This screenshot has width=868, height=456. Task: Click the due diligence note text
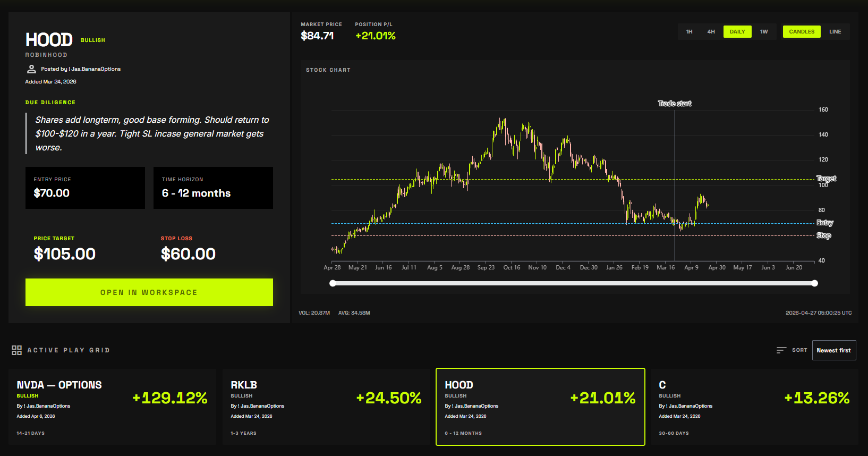(152, 133)
